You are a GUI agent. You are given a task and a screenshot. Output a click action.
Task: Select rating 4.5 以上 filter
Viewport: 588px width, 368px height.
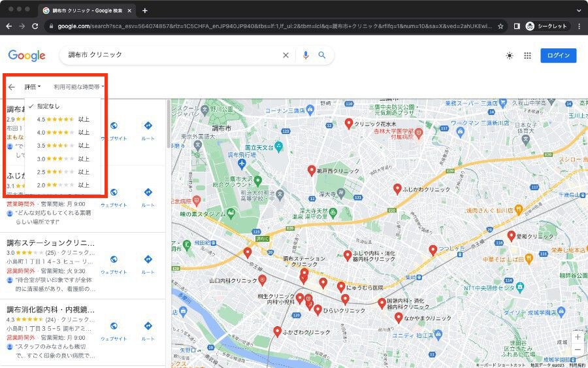tap(63, 120)
